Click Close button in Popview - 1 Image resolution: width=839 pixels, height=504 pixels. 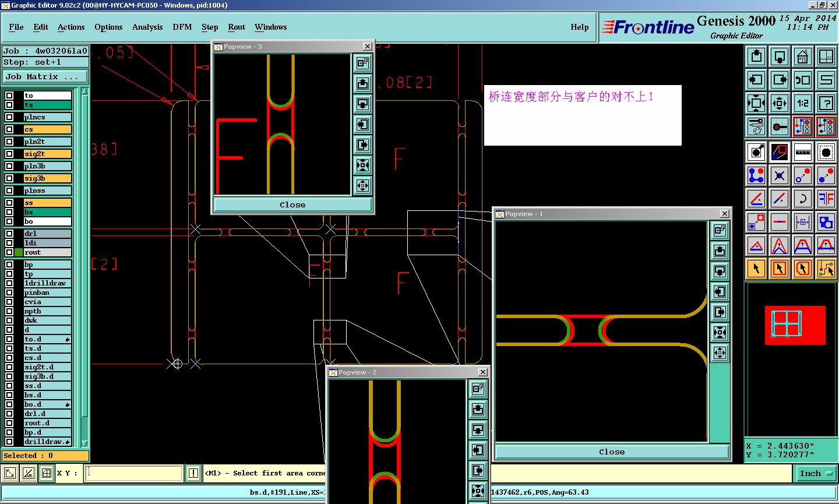click(612, 452)
